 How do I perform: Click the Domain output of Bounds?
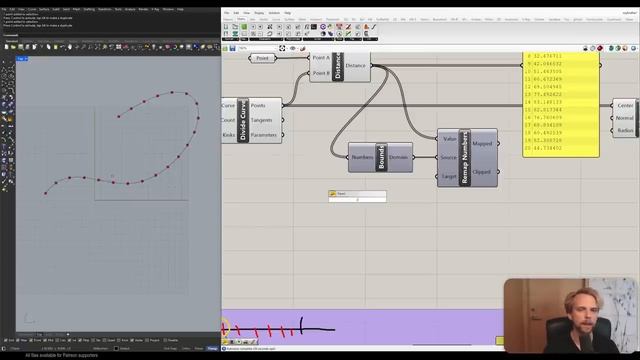click(x=398, y=157)
